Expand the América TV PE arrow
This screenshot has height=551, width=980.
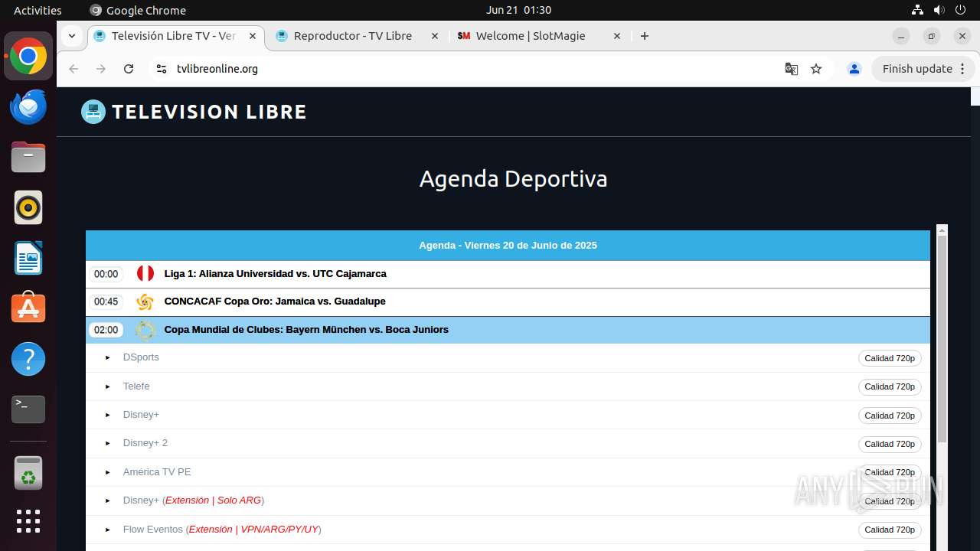click(107, 472)
